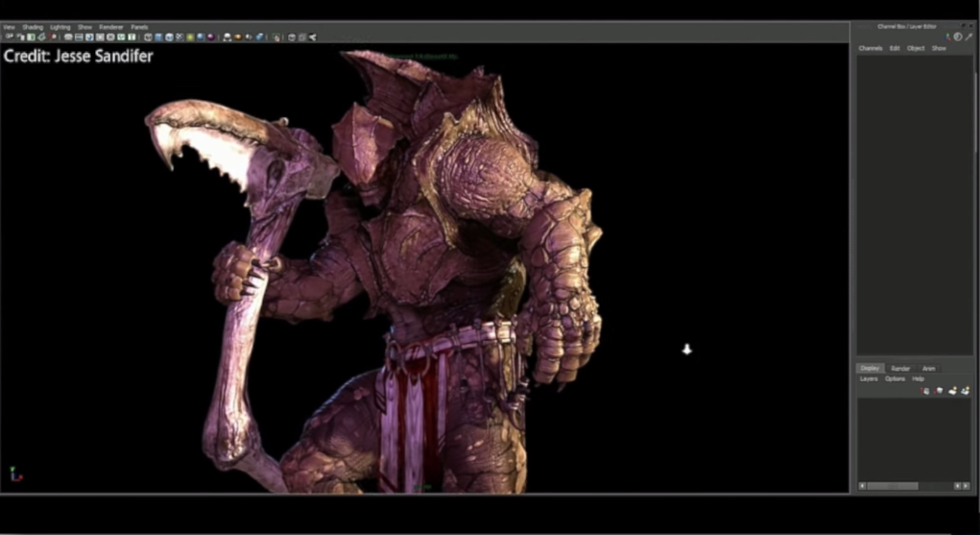The width and height of the screenshot is (980, 535).
Task: Toggle the textured display sphere icon
Action: (179, 37)
